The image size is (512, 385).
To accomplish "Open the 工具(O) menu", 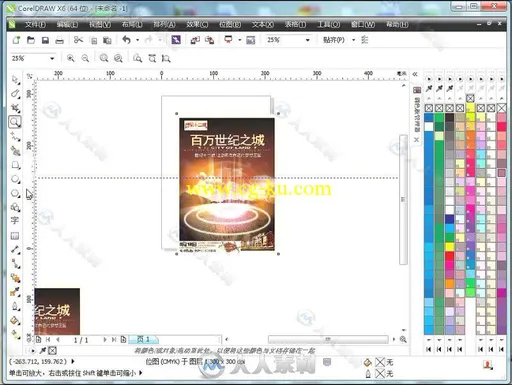I will click(329, 24).
